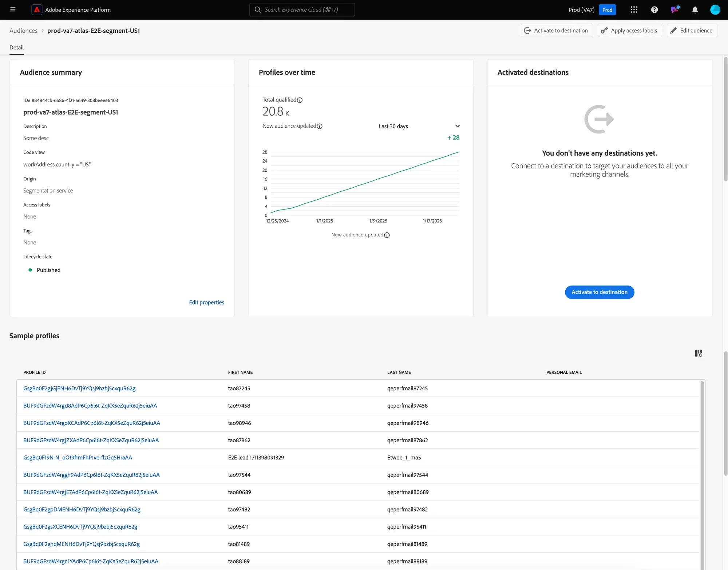Click last name cell qeperfmail88189
The width and height of the screenshot is (728, 570).
tap(407, 561)
